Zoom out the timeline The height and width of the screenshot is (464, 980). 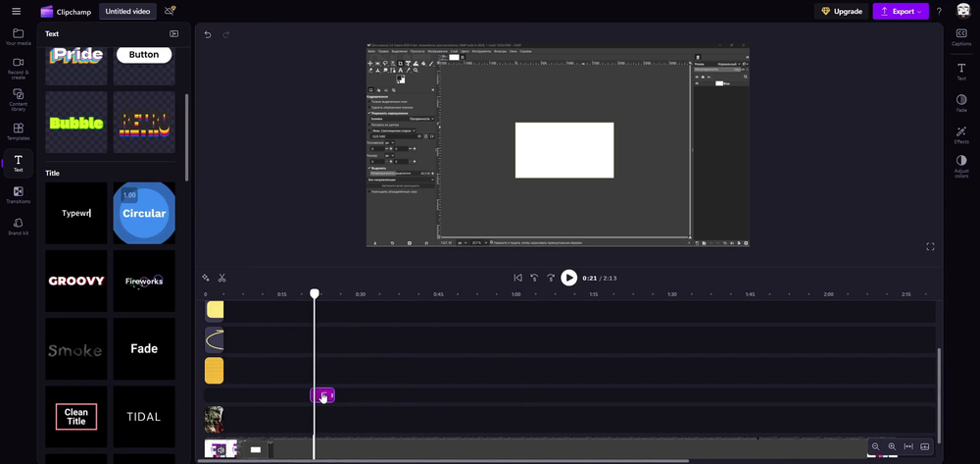pos(875,446)
